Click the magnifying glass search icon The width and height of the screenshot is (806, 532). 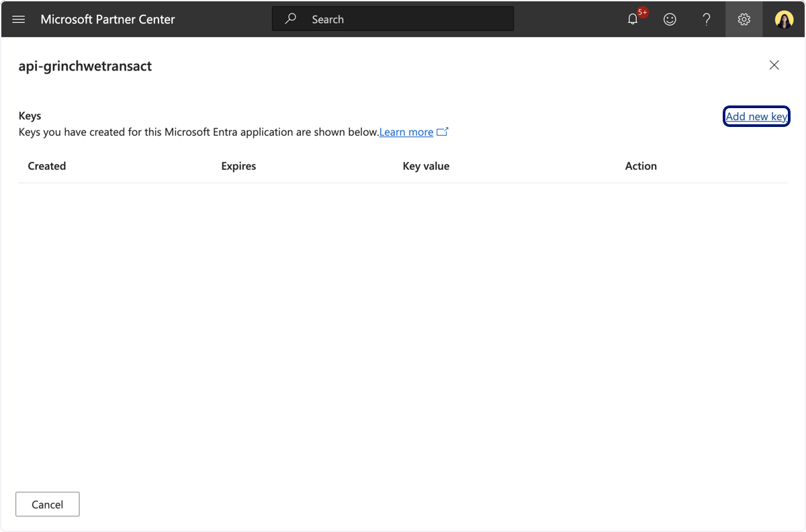[290, 19]
